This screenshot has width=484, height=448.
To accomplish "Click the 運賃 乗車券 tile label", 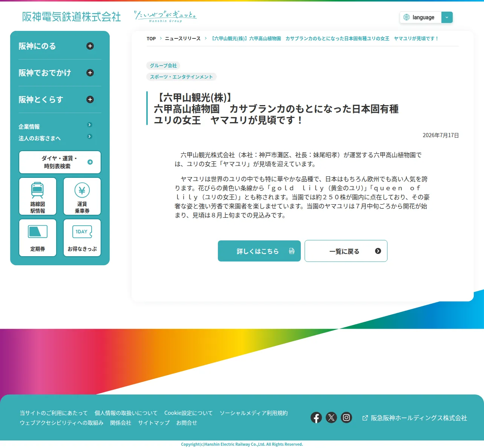I will [82, 208].
